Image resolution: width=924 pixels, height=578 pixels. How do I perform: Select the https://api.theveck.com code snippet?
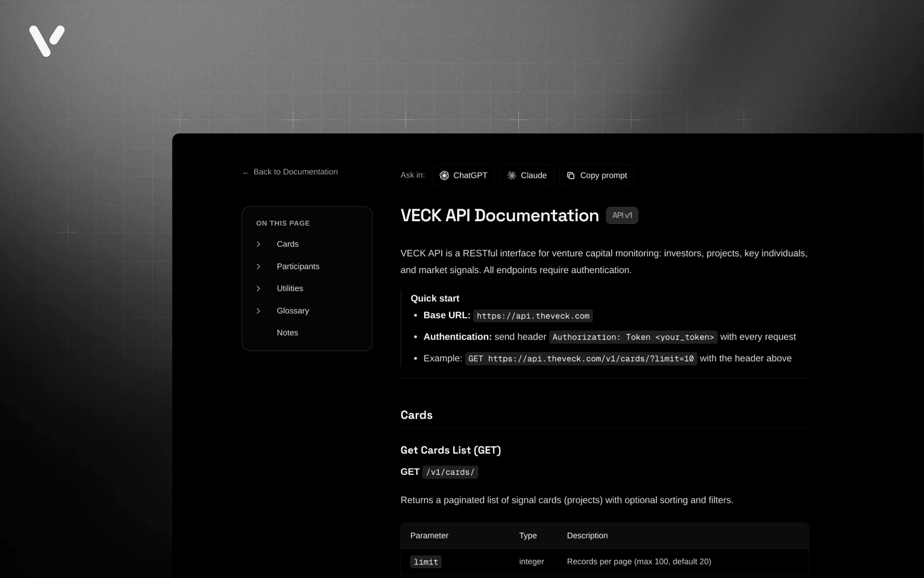tap(533, 316)
